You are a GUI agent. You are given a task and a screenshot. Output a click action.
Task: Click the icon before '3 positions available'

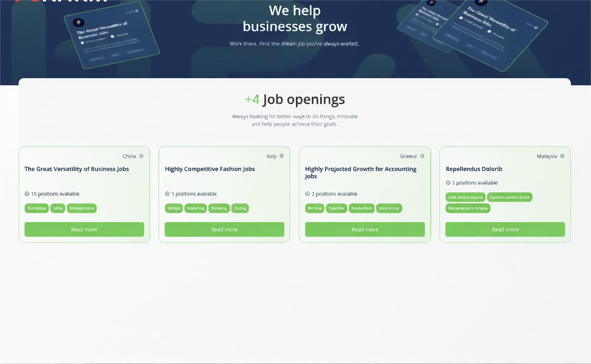[x=307, y=194]
